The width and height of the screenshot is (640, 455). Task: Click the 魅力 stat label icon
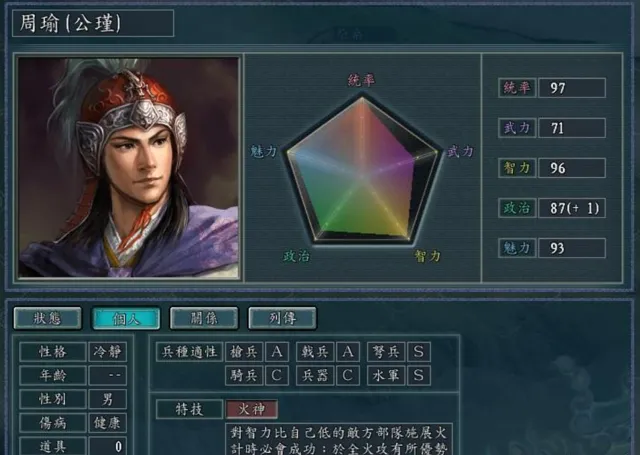(x=517, y=248)
